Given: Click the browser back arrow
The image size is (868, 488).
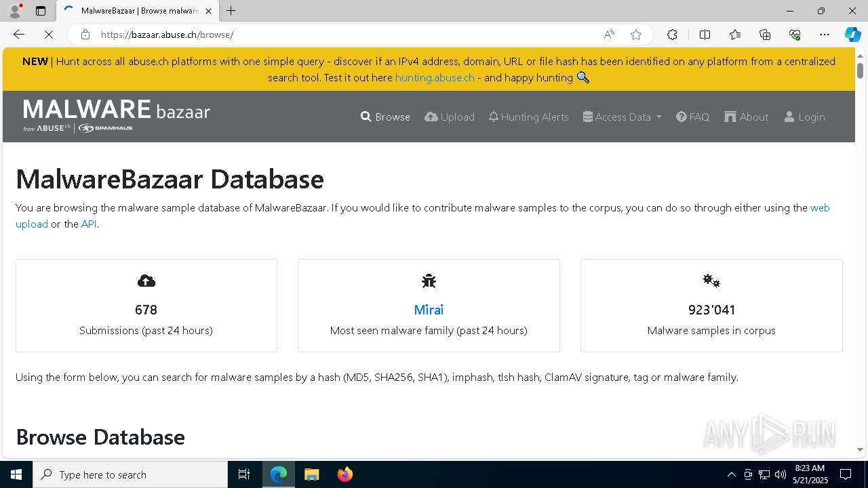Looking at the screenshot, I should (19, 35).
